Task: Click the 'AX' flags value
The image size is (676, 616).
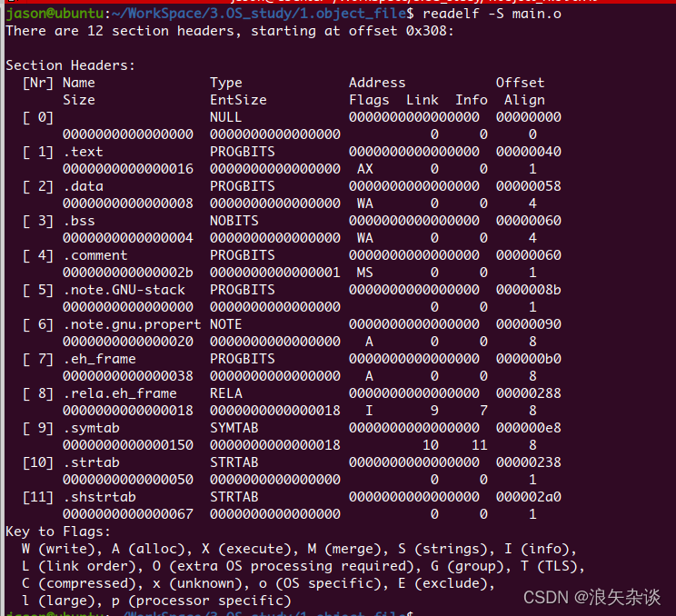Action: (x=365, y=169)
